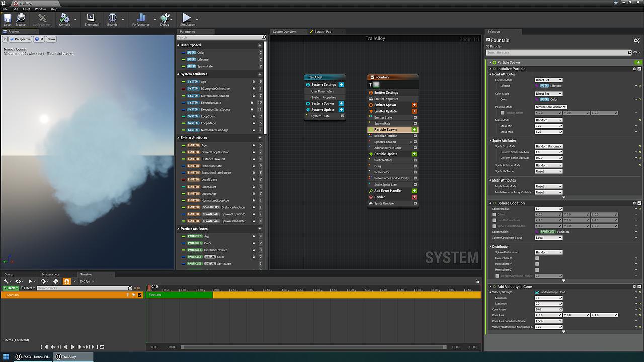
Task: Open the timeline Filters button
Action: click(28, 288)
